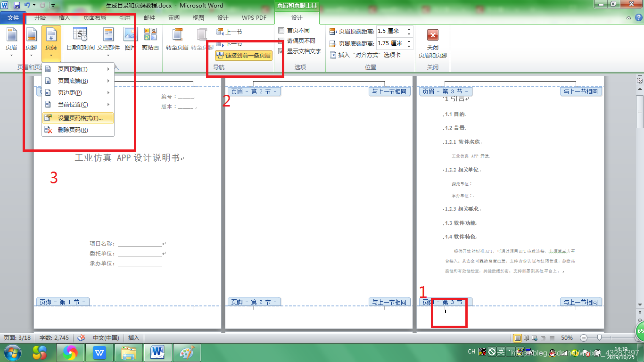Open Paint app in taskbar
The height and width of the screenshot is (362, 644).
pos(187,352)
